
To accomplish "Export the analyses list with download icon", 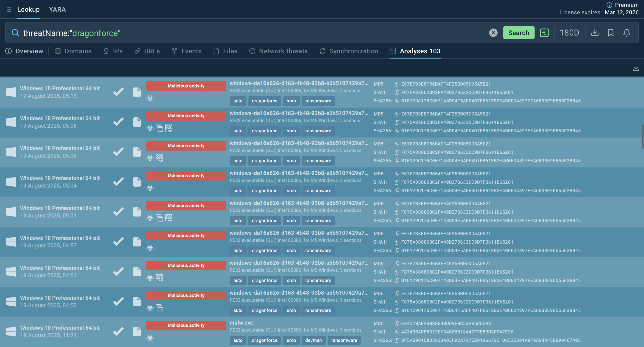I will 636,68.
